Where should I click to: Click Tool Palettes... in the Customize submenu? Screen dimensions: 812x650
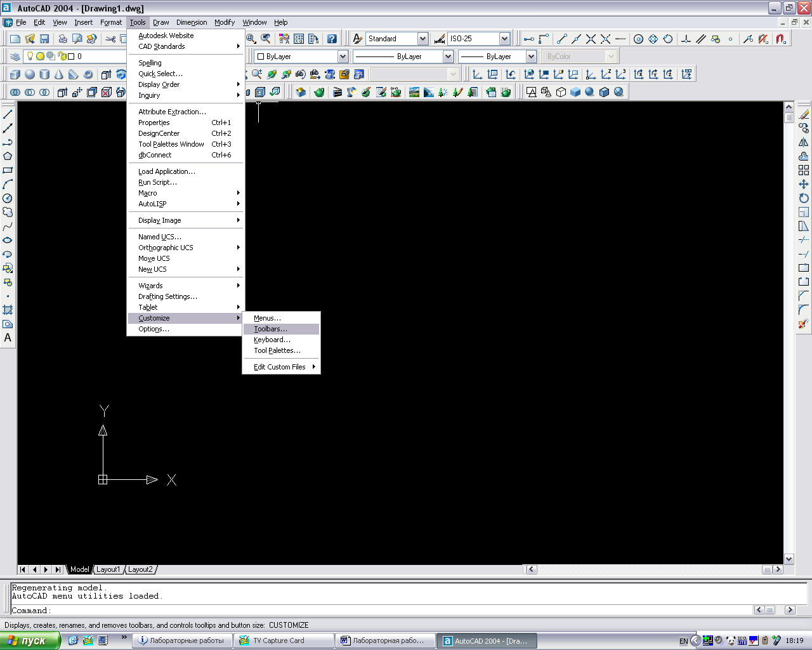pyautogui.click(x=282, y=350)
